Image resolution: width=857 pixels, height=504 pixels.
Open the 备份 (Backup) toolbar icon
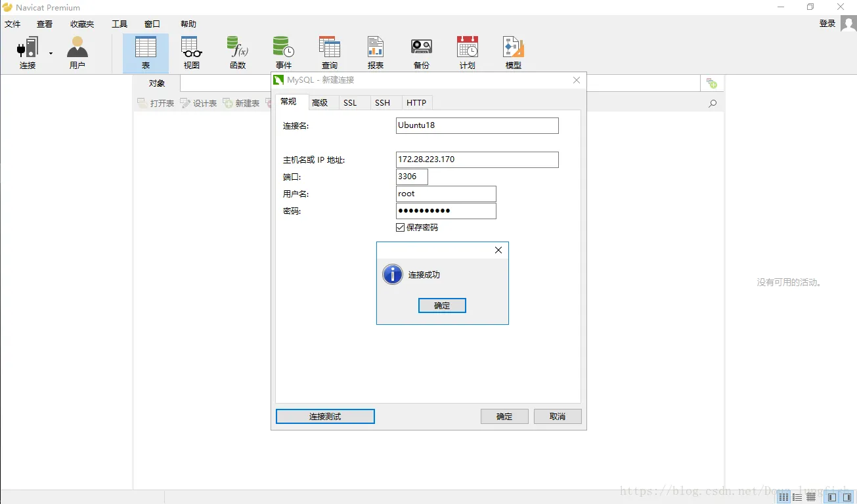coord(422,53)
